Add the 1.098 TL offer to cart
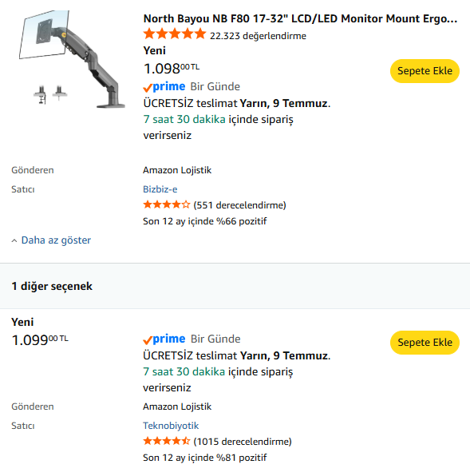The height and width of the screenshot is (476, 470). pos(425,71)
